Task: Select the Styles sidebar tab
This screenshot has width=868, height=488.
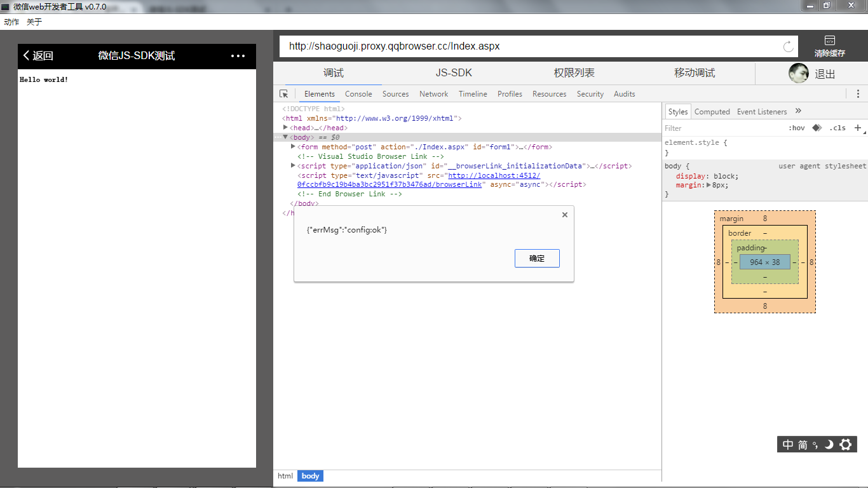Action: pos(677,111)
